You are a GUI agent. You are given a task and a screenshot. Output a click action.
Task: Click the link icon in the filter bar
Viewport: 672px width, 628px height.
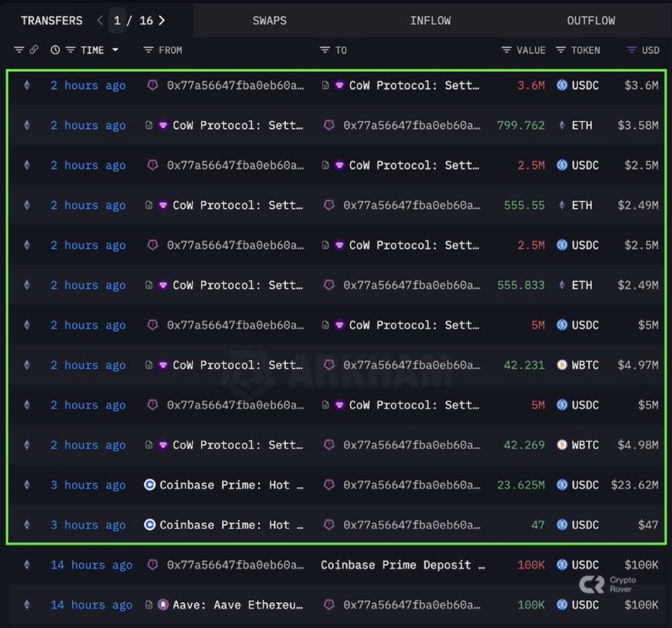tap(34, 49)
